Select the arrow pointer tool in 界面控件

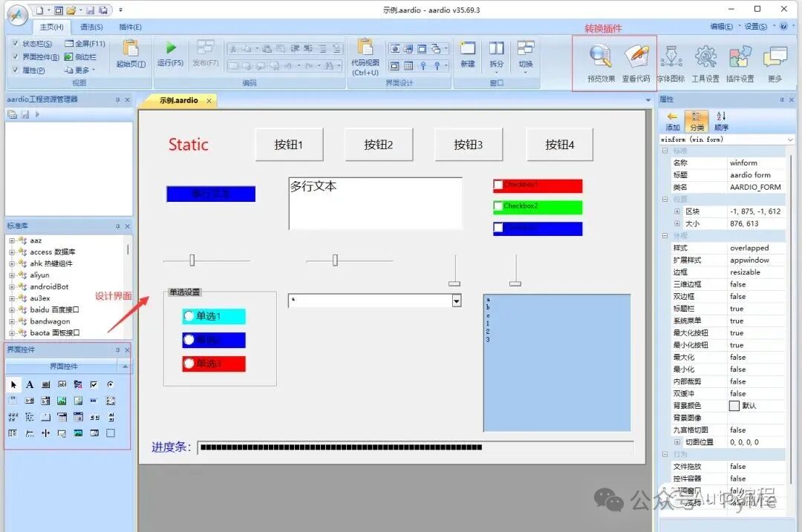point(13,384)
